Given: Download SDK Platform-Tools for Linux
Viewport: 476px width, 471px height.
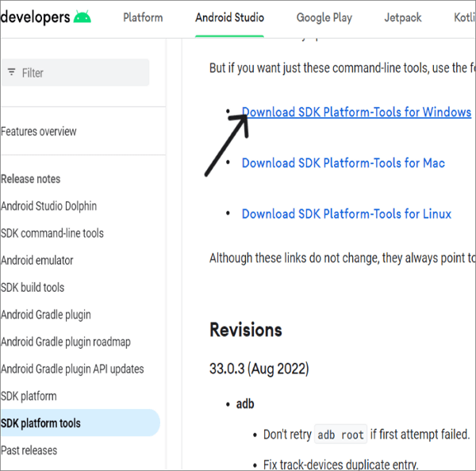Looking at the screenshot, I should point(346,214).
